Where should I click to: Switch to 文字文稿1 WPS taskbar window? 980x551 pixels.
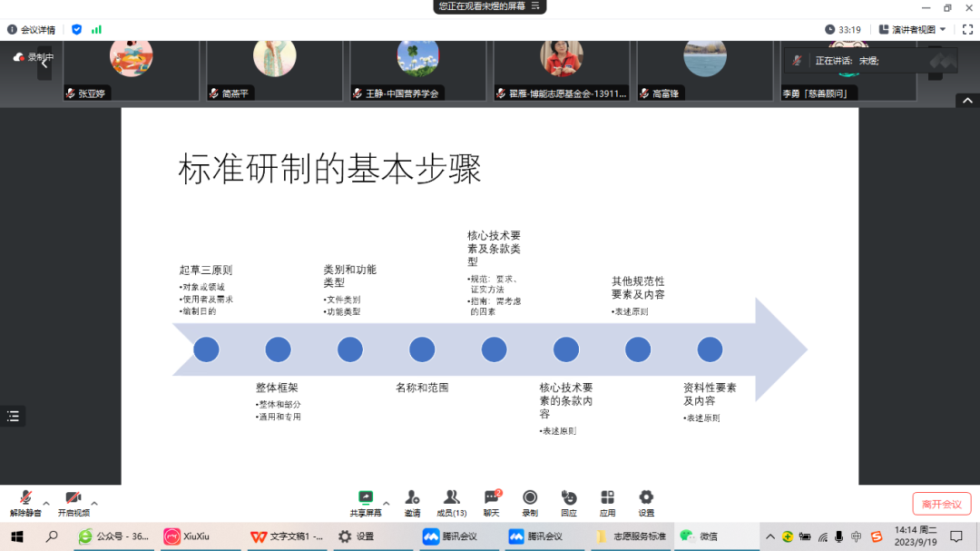pos(288,536)
